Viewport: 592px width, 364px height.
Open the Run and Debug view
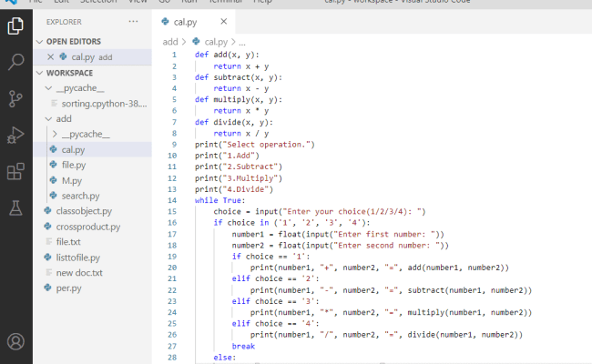15,135
